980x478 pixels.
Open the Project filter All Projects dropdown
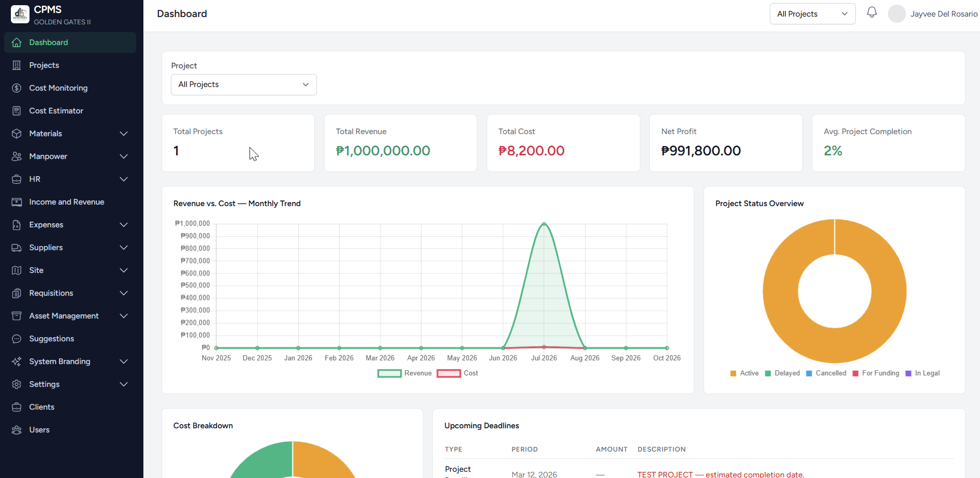[243, 84]
